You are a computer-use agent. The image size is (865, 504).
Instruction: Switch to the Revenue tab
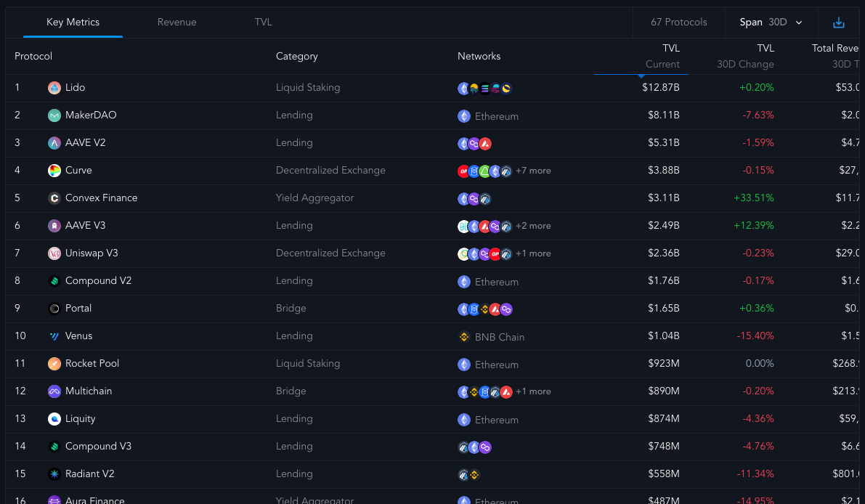tap(176, 23)
